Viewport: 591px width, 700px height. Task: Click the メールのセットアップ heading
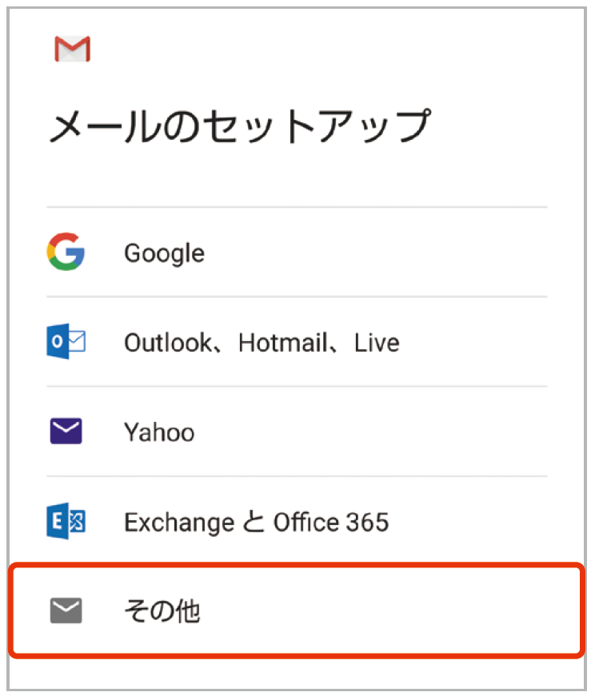(240, 126)
